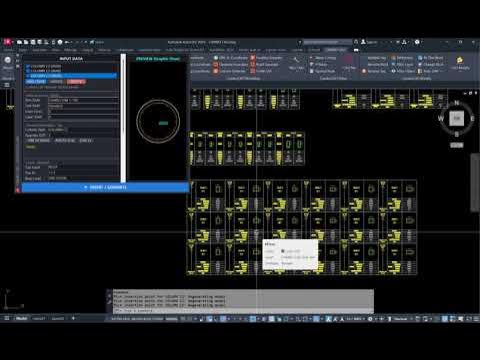Click the Sign In user icon
The image size is (480, 360).
coord(363,42)
